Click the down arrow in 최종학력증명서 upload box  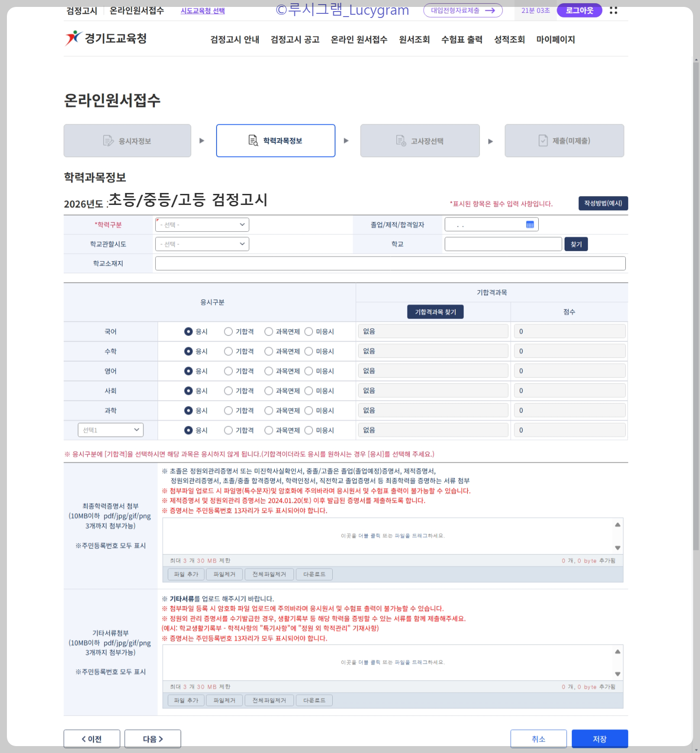click(618, 548)
